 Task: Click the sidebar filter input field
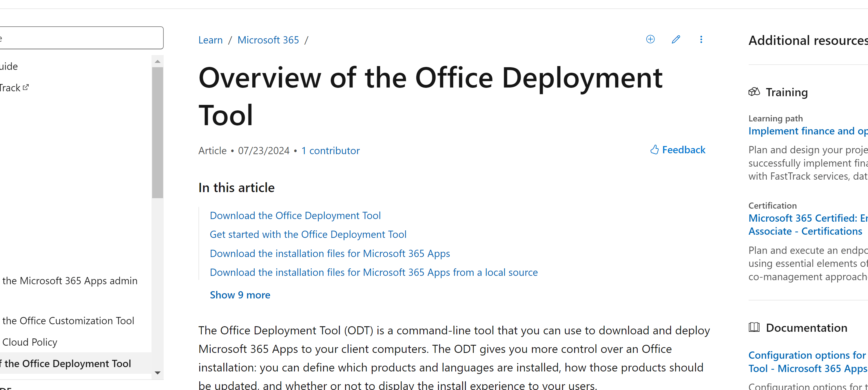81,38
